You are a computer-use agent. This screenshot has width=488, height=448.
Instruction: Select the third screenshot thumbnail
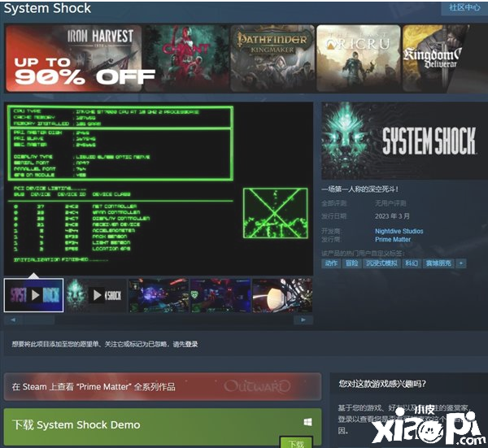159,295
